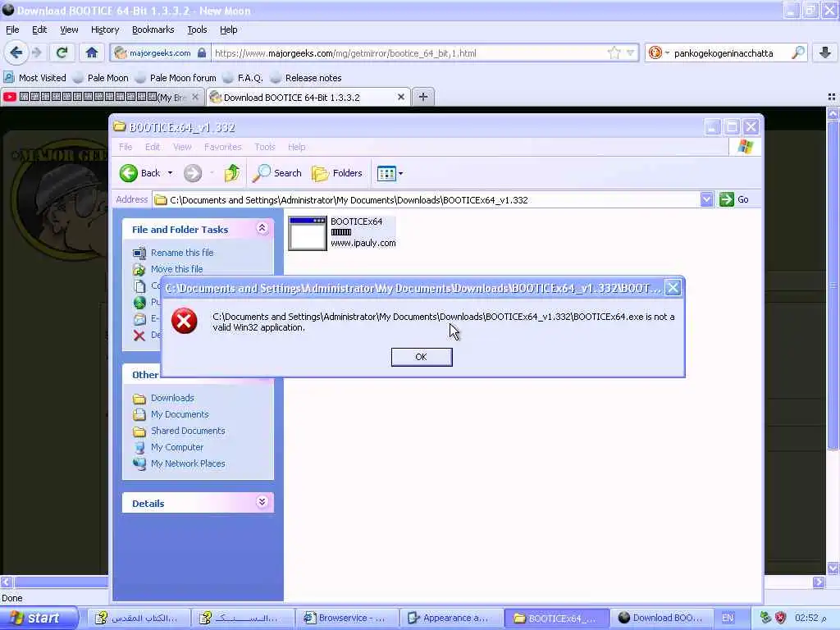Open My Network Places link

(188, 463)
